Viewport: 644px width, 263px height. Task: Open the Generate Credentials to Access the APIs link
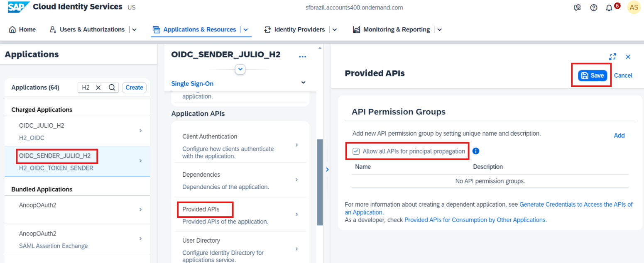[489, 208]
